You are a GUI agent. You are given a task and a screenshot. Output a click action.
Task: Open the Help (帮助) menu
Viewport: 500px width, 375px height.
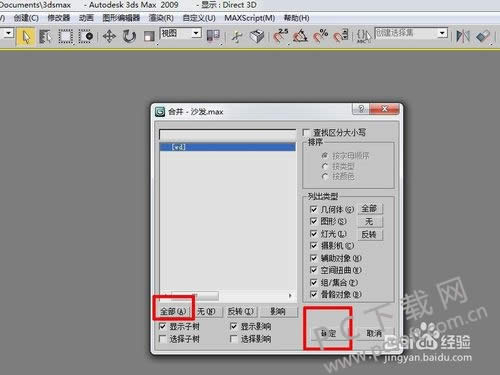(296, 18)
